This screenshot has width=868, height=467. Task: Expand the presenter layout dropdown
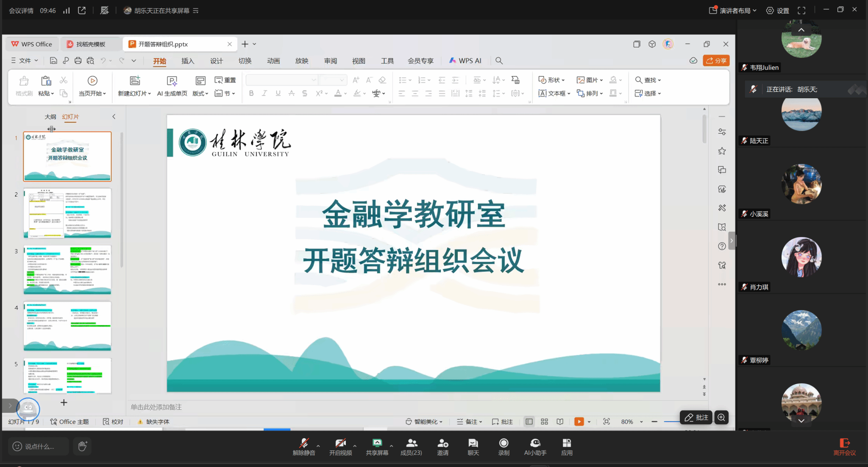click(x=734, y=11)
